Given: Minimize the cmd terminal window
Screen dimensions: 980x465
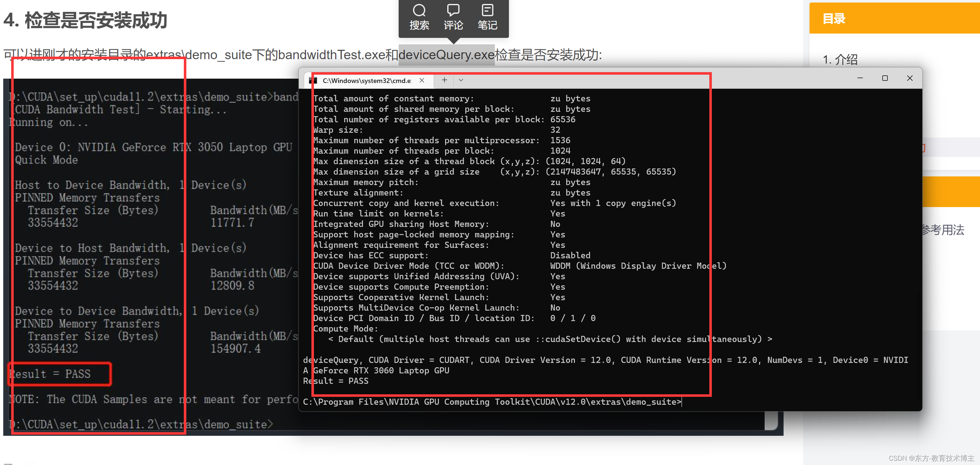Looking at the screenshot, I should pyautogui.click(x=860, y=78).
